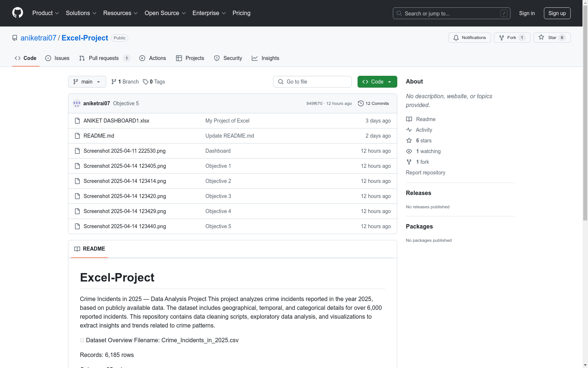Viewport: 588px width, 368px height.
Task: Click the Go to file search field
Action: click(312, 82)
